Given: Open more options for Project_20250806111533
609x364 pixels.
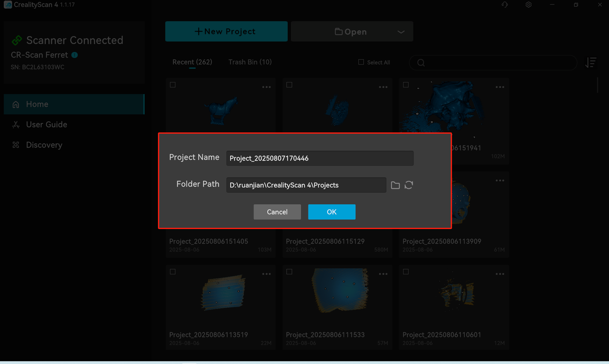Looking at the screenshot, I should [383, 274].
